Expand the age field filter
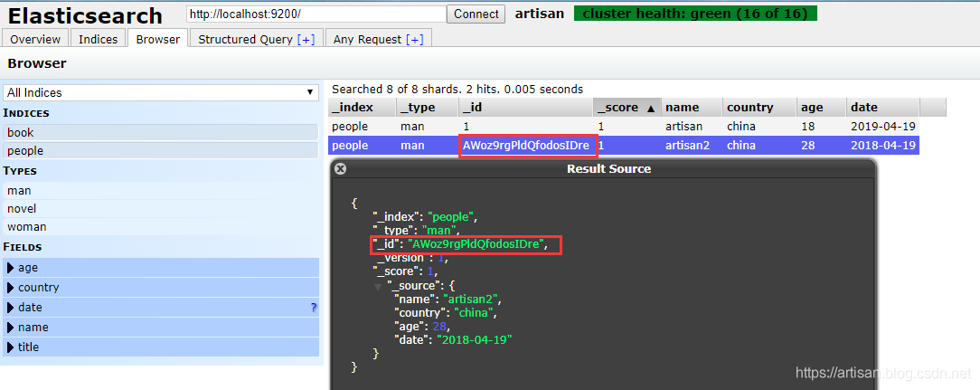The image size is (980, 390). click(10, 268)
